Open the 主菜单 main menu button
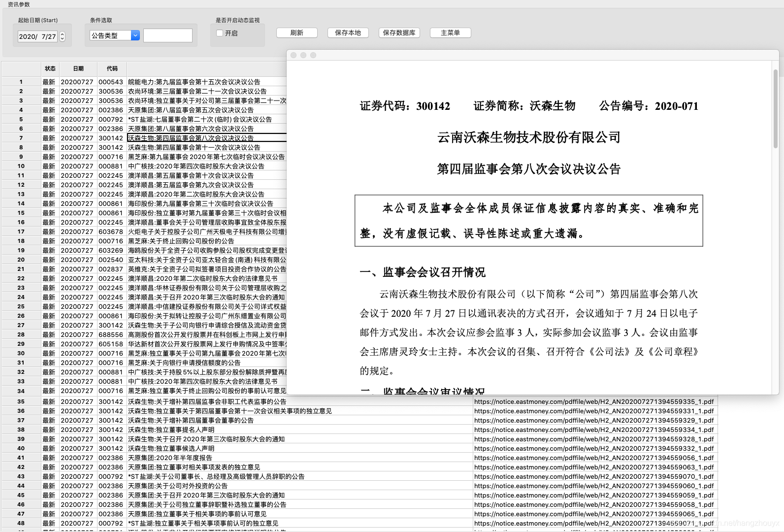 (x=451, y=33)
